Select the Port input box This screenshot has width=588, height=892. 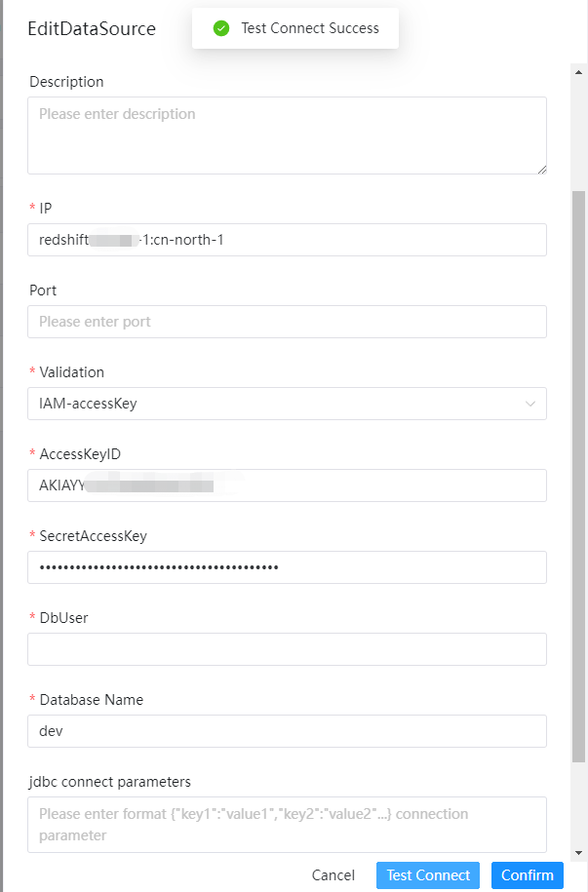(x=287, y=322)
